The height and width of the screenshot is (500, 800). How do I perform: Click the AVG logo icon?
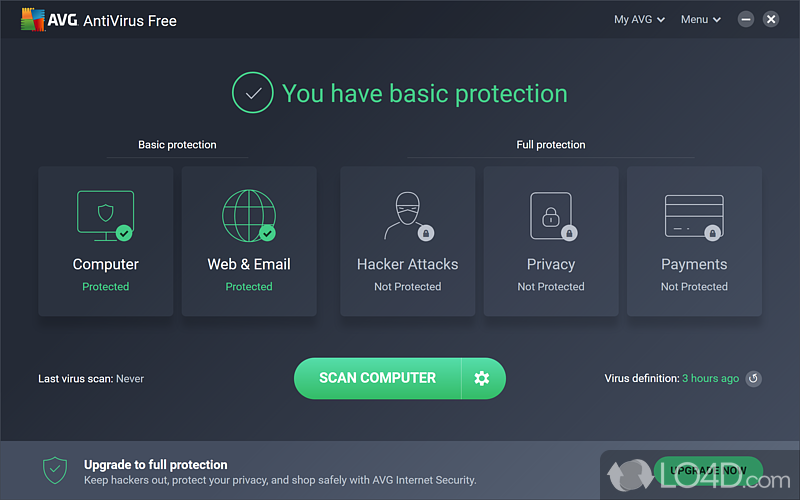click(33, 19)
